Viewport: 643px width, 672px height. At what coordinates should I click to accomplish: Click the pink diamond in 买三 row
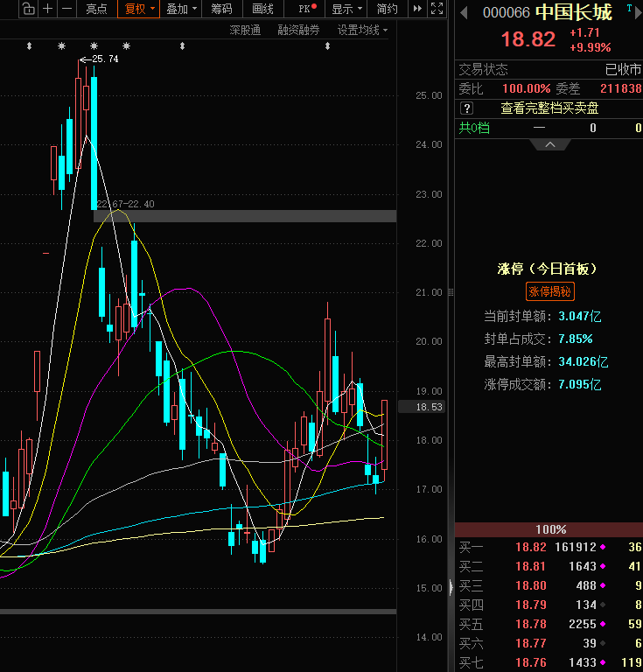coord(603,585)
